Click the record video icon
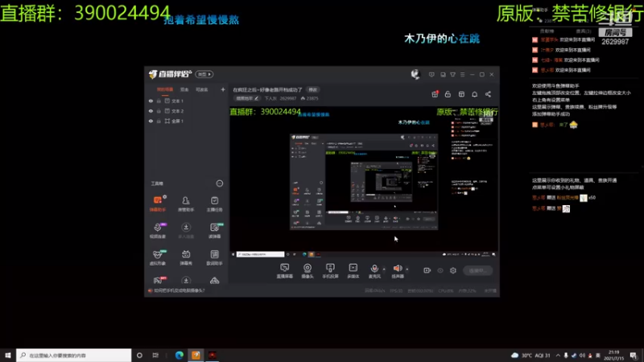Viewport: 644px width, 362px height. click(427, 270)
